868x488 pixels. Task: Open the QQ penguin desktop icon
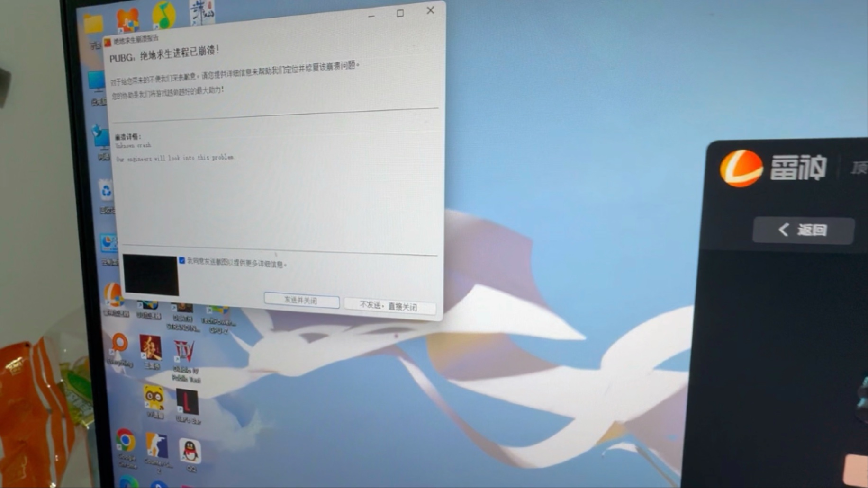tap(190, 454)
